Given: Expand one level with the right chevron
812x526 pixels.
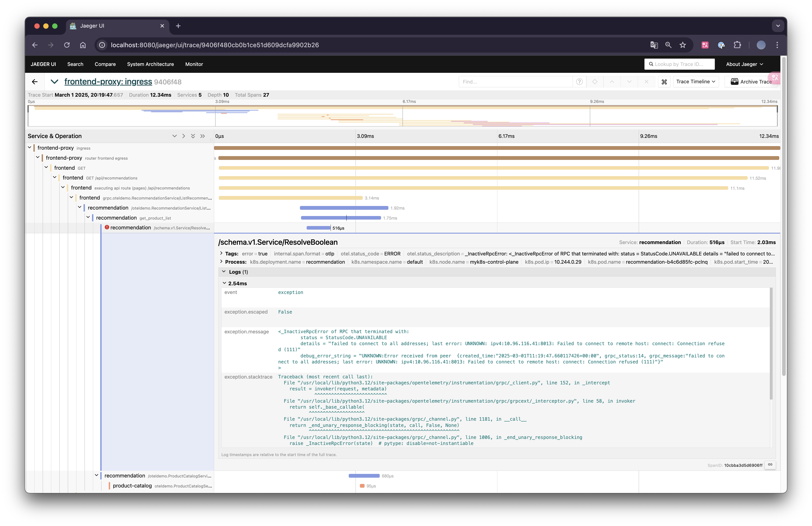Looking at the screenshot, I should (x=184, y=136).
